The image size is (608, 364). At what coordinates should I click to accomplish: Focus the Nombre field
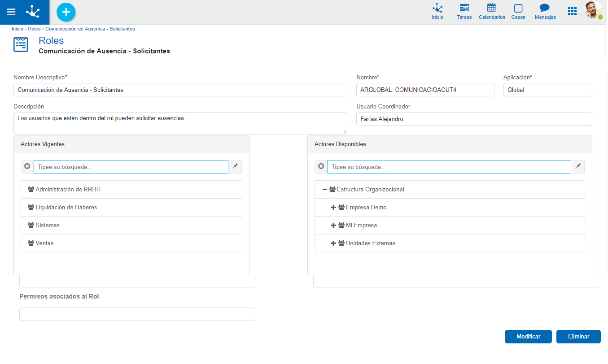click(425, 90)
